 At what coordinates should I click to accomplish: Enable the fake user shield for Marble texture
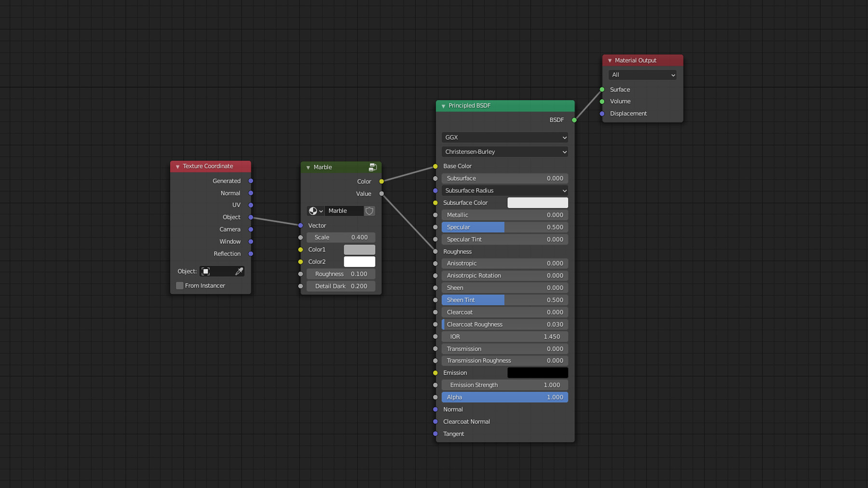point(369,211)
